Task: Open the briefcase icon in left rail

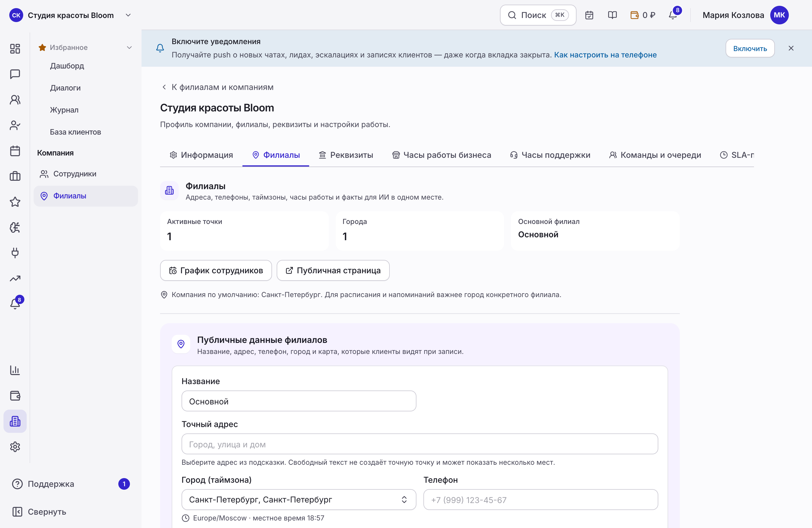Action: pyautogui.click(x=15, y=176)
